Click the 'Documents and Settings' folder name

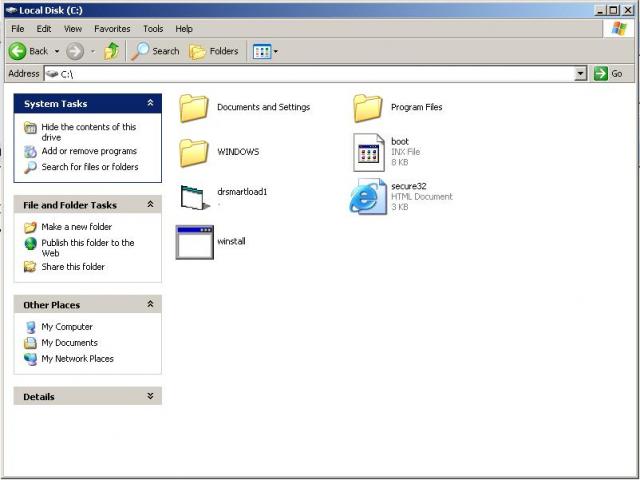[x=263, y=107]
